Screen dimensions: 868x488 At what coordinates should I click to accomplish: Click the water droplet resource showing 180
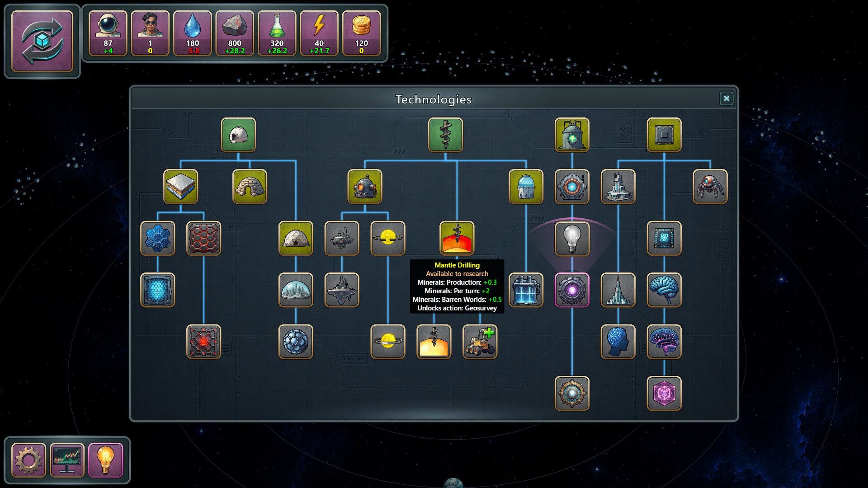tap(193, 33)
